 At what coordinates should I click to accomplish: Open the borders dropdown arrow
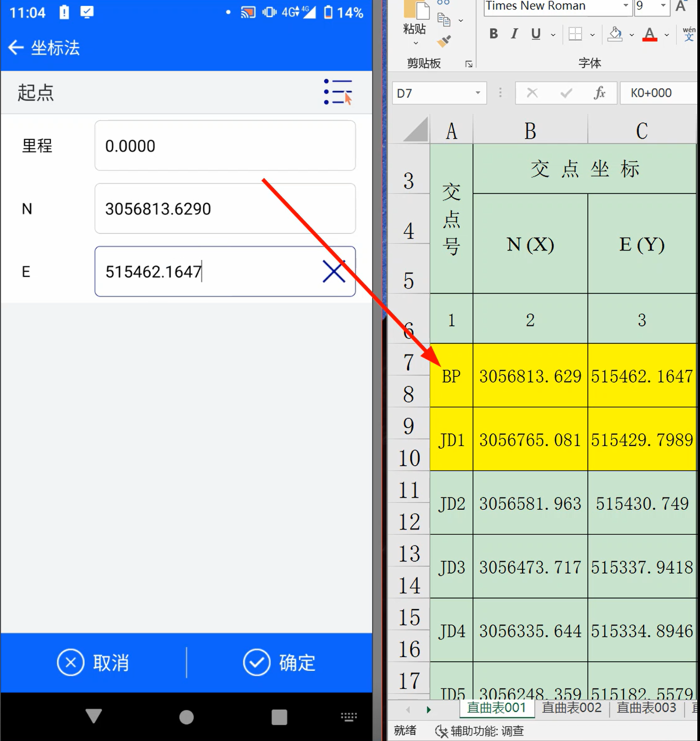click(x=592, y=35)
